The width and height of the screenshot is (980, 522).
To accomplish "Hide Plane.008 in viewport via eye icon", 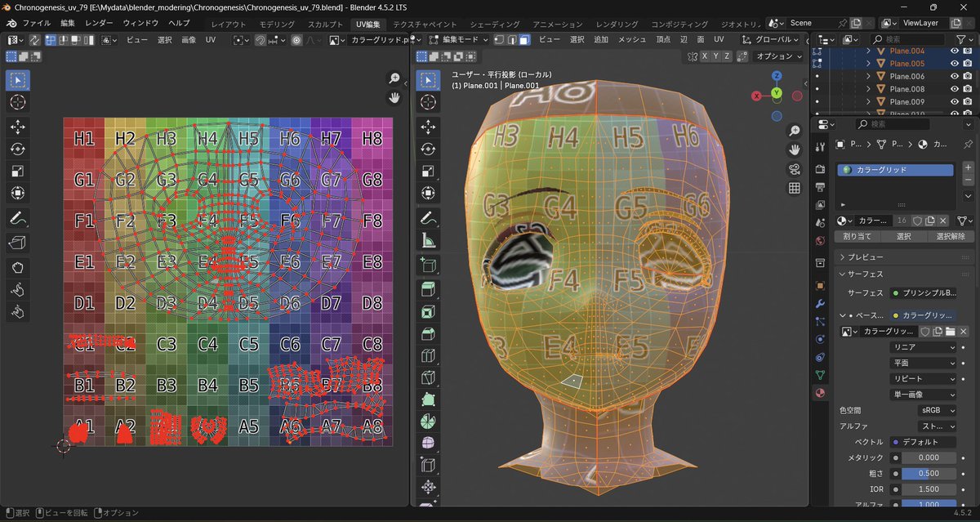I will pos(955,89).
